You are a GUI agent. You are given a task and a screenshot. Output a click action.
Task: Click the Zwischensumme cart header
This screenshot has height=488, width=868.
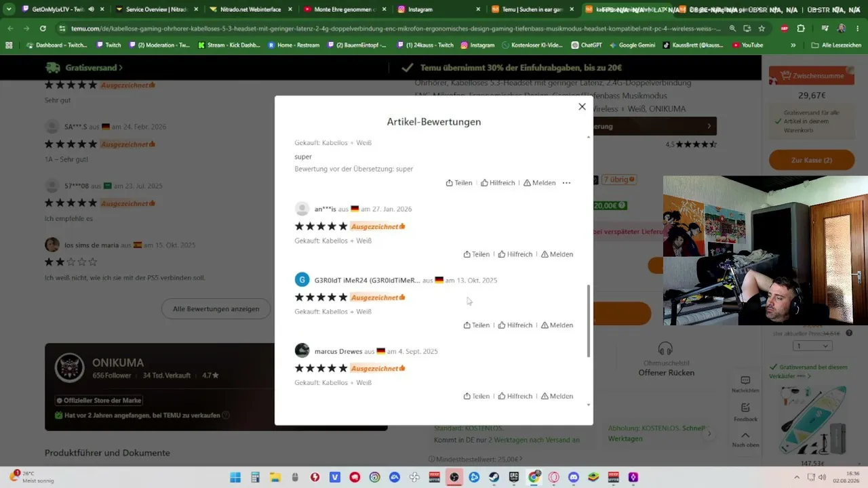[811, 76]
